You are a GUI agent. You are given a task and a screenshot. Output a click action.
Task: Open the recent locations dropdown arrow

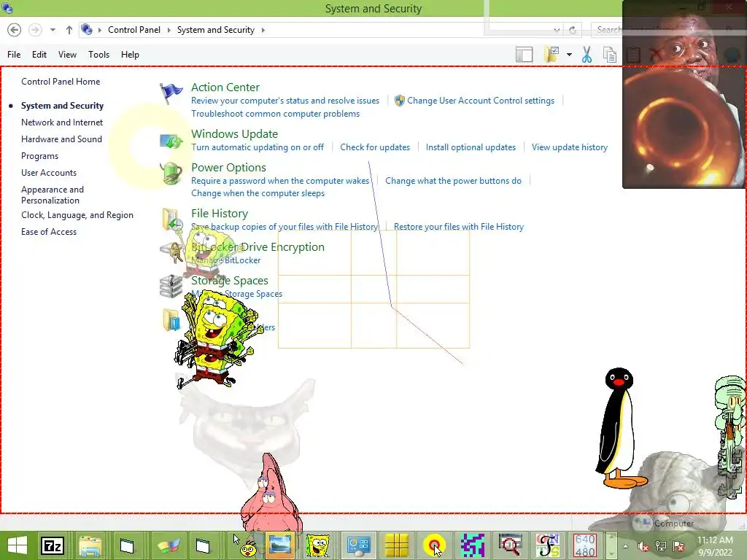point(53,30)
